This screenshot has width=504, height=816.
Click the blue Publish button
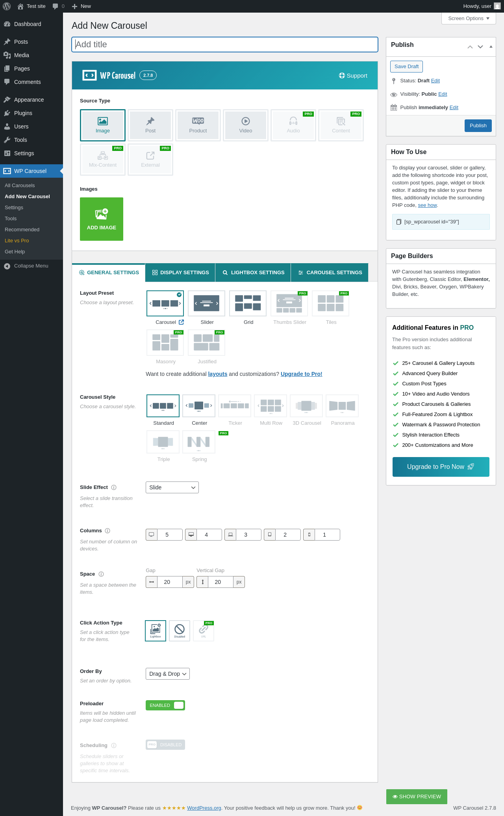478,126
